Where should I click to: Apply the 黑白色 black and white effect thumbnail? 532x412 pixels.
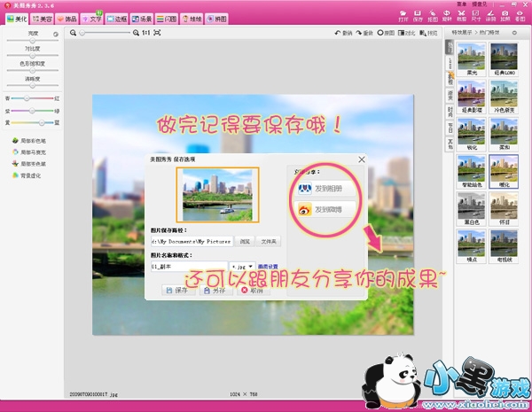tap(470, 209)
